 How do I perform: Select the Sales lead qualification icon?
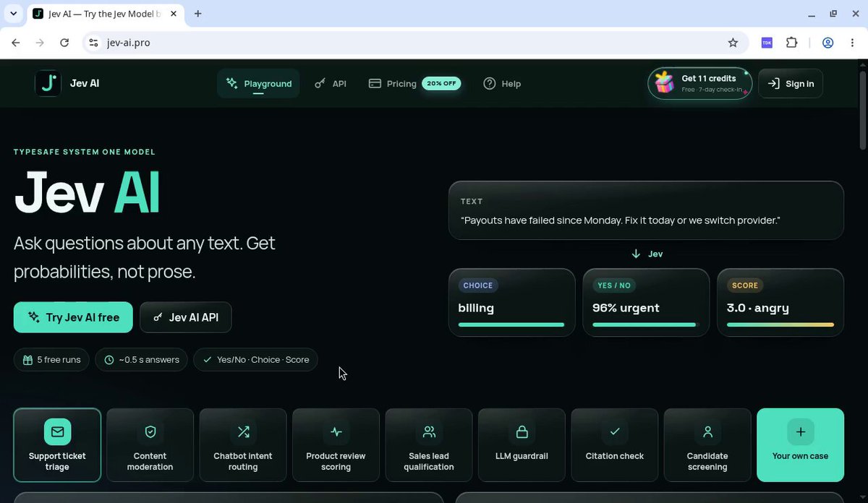pyautogui.click(x=429, y=432)
